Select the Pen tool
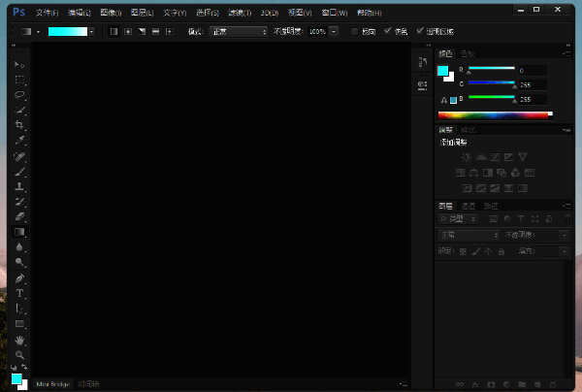 point(19,278)
